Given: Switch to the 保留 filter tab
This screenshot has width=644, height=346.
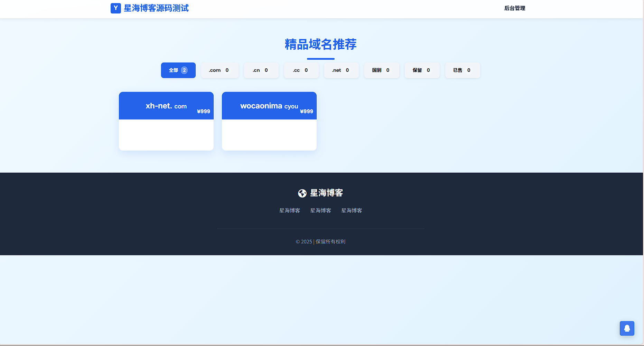Looking at the screenshot, I should click(x=422, y=70).
